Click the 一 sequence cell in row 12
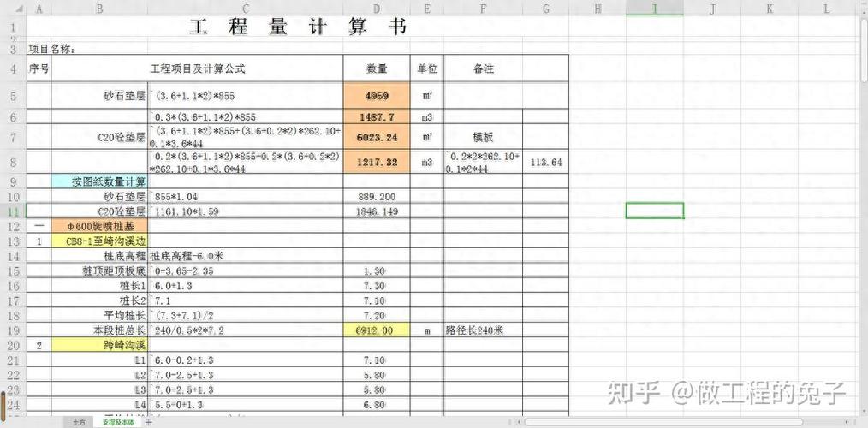Viewport: 868px width, 428px height. pyautogui.click(x=39, y=226)
